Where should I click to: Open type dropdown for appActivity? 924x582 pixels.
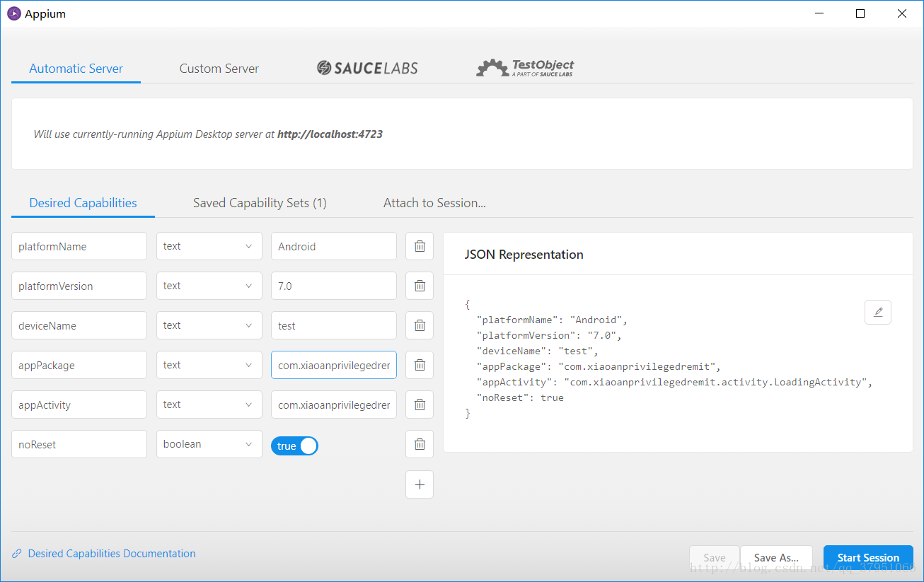tap(209, 405)
